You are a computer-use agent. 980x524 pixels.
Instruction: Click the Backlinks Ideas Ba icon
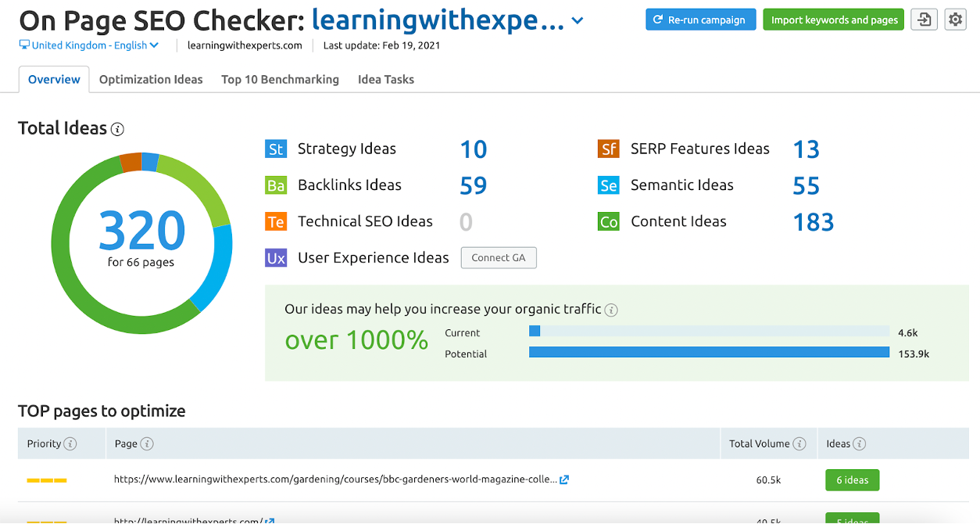(276, 185)
